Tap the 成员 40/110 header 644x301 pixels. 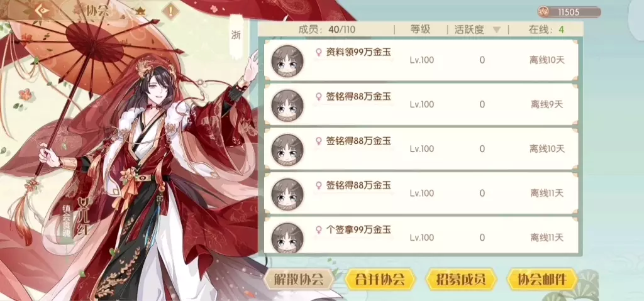pyautogui.click(x=326, y=30)
